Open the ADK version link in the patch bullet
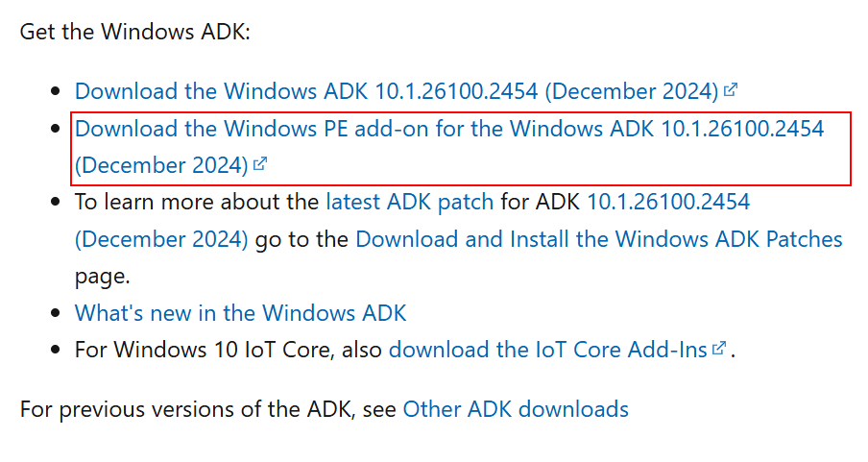Viewport: 868px width, 462px height. click(667, 203)
